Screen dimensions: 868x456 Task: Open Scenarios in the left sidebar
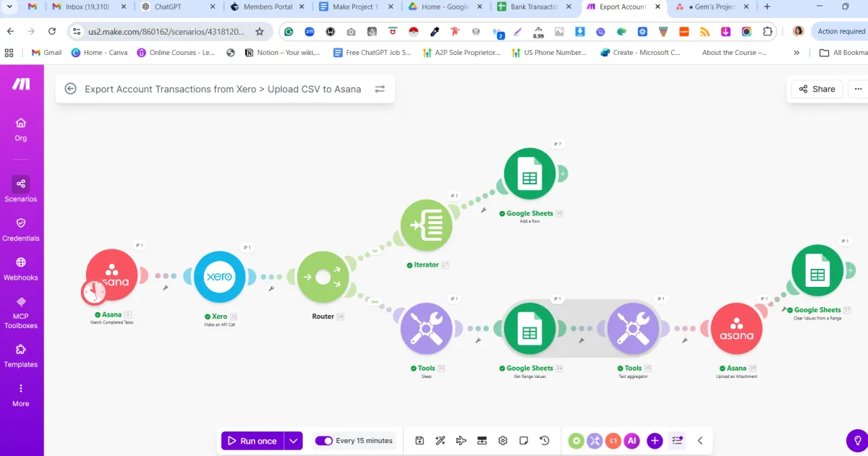(x=20, y=190)
